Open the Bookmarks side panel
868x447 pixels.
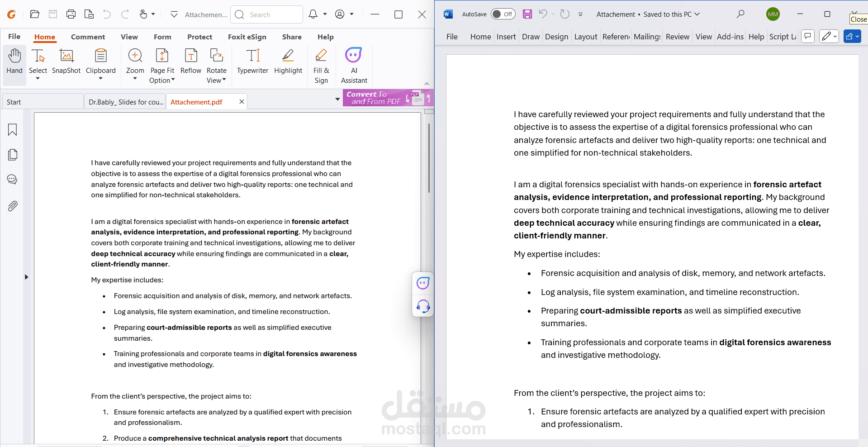13,130
